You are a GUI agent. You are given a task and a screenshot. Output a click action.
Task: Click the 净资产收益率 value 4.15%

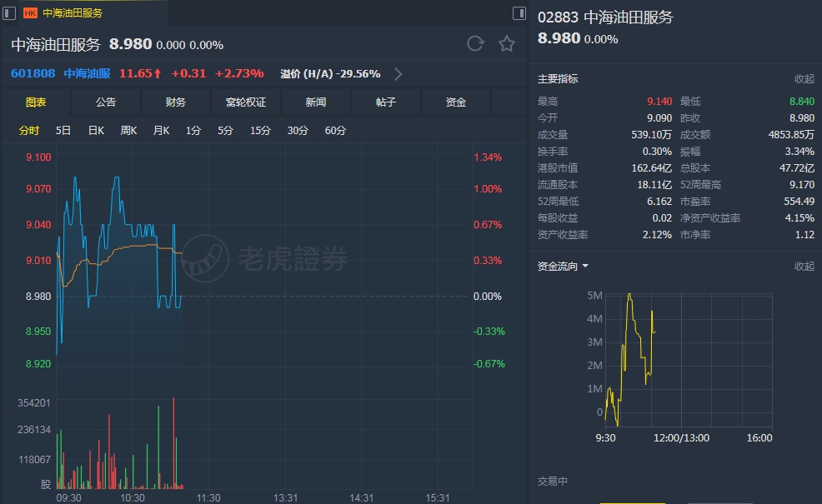(x=800, y=218)
